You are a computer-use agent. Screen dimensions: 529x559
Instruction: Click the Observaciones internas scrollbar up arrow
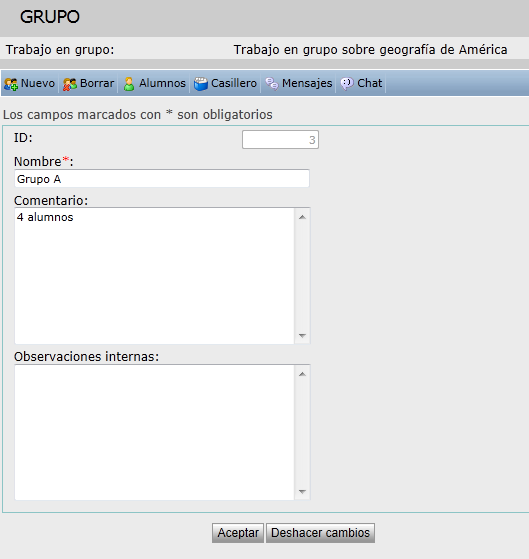point(302,374)
